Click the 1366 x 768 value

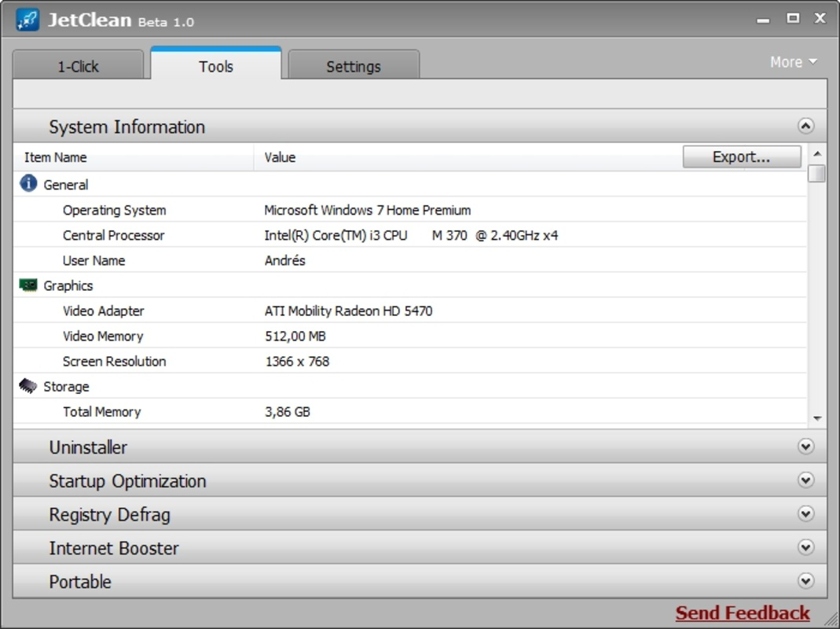tap(297, 361)
